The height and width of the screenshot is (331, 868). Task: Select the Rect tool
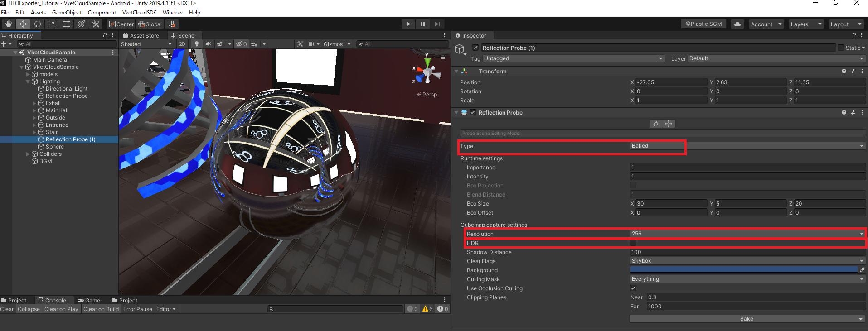point(67,24)
